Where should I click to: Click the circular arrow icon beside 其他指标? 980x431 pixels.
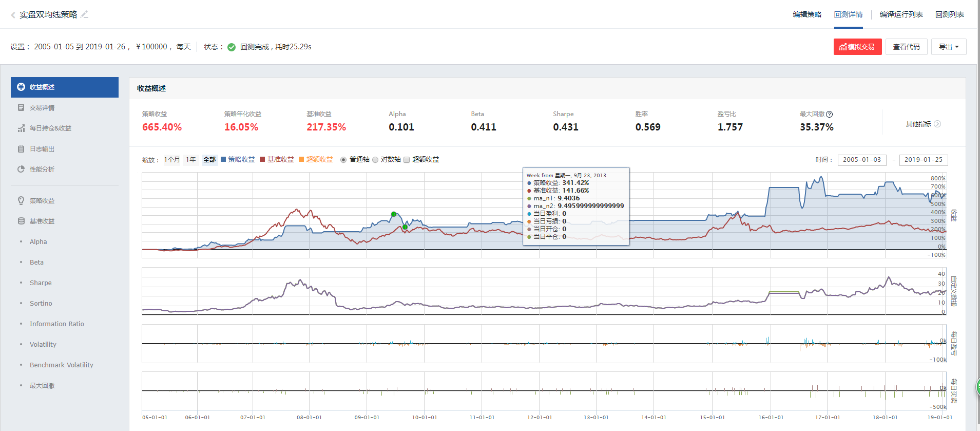tap(937, 124)
